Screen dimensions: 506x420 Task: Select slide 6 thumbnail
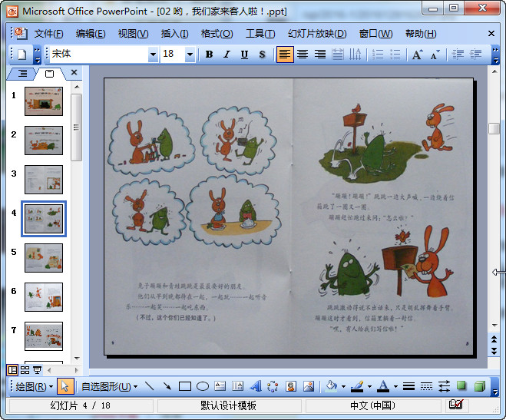[44, 297]
